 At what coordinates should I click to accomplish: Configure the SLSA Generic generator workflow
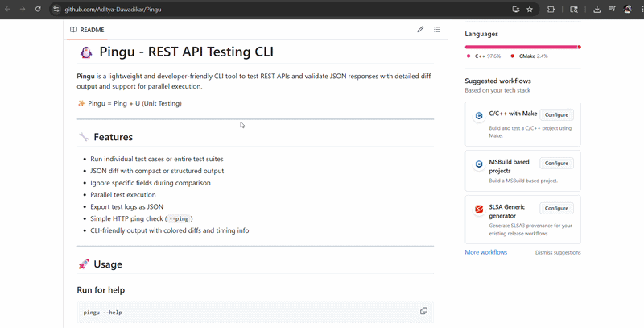(556, 208)
